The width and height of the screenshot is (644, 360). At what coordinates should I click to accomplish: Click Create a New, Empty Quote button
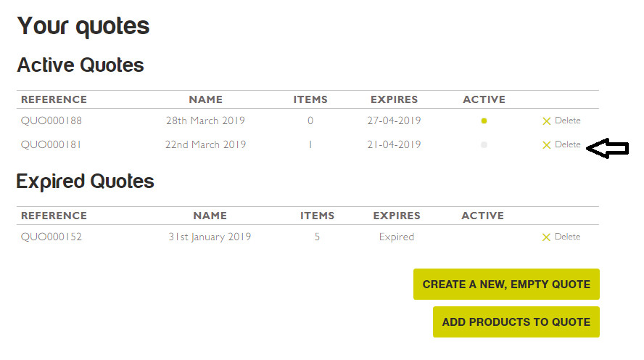506,285
